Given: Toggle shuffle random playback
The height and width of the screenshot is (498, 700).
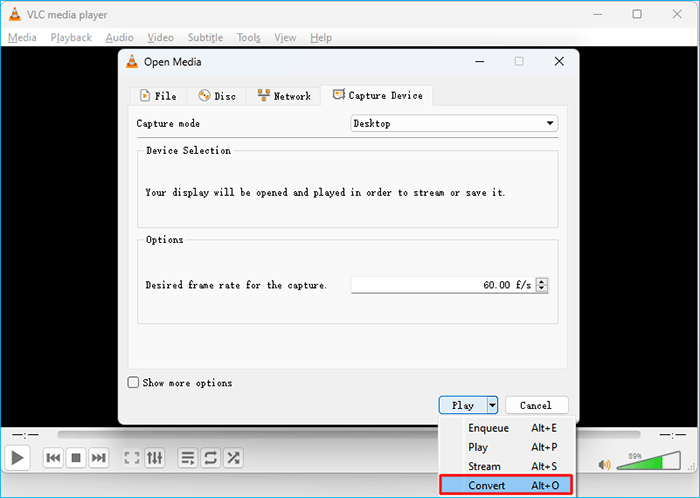Looking at the screenshot, I should tap(233, 458).
